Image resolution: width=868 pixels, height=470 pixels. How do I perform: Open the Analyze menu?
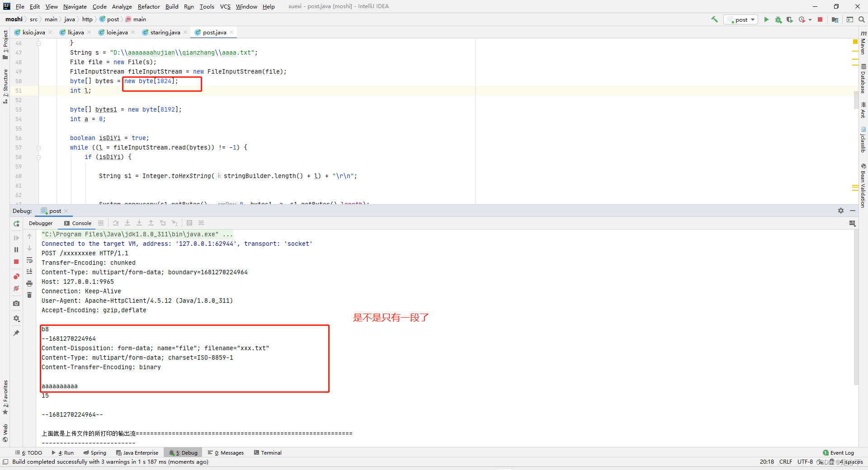coord(122,6)
